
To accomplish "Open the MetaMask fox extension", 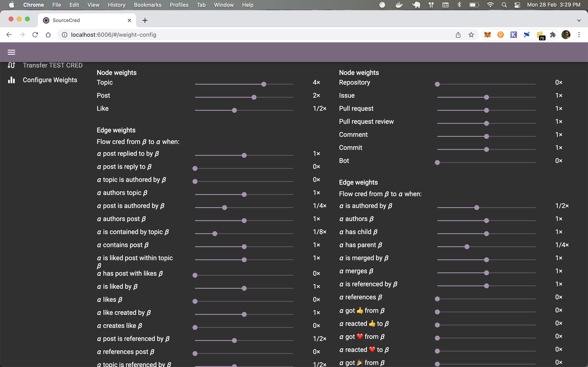I will click(x=488, y=35).
